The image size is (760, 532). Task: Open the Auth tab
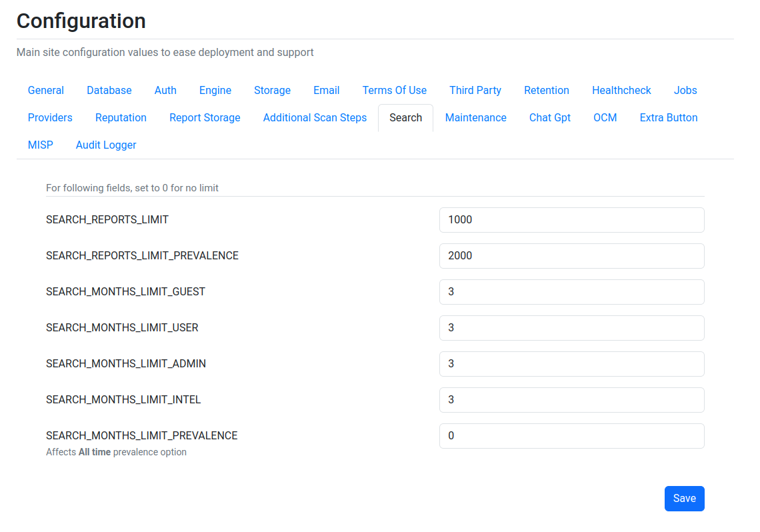click(165, 91)
